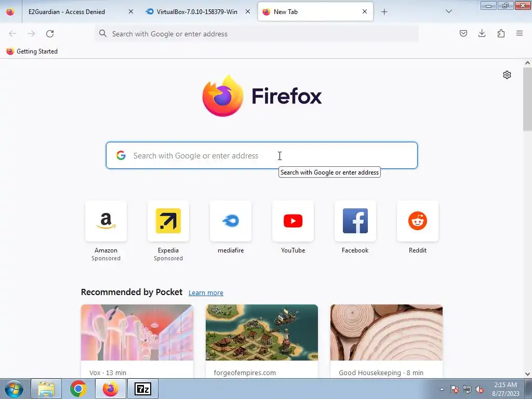Open the Windows Start menu
Screen dimensions: 532x399
click(14, 389)
